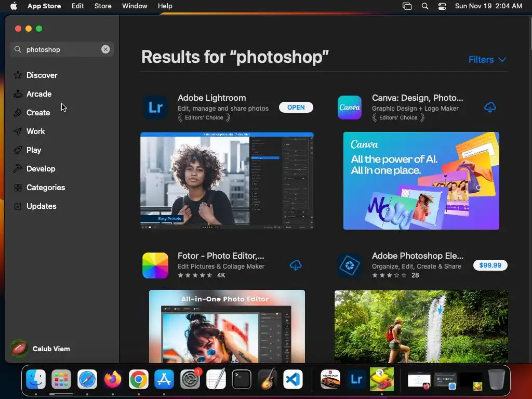Download Fotor via cloud icon
Screen dimensions: 532x399
click(296, 265)
